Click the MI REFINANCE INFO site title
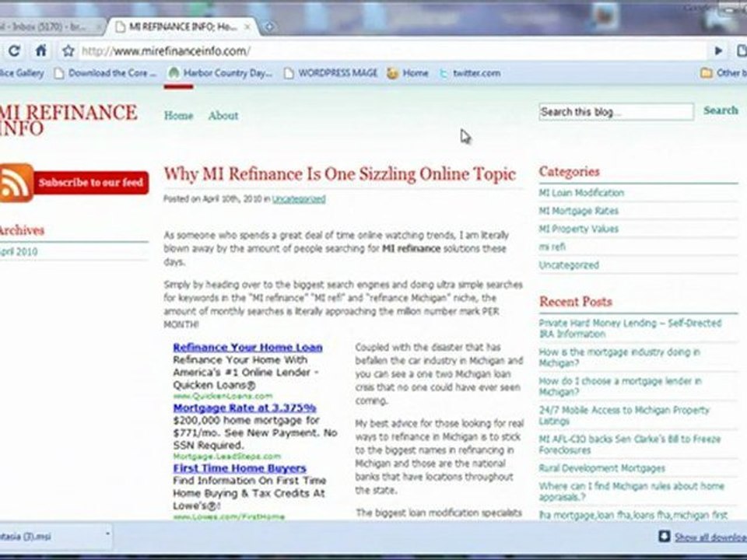Screen dimensions: 747x560 (x=68, y=120)
